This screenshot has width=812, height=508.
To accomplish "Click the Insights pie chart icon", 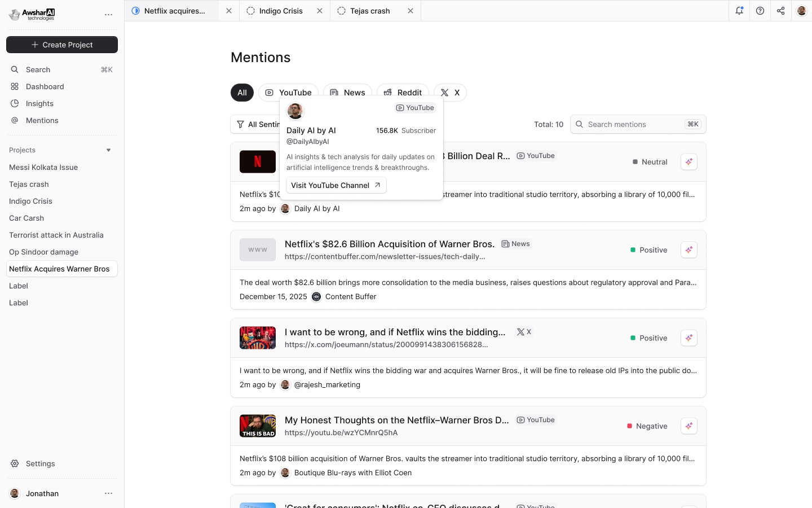I will (x=15, y=103).
